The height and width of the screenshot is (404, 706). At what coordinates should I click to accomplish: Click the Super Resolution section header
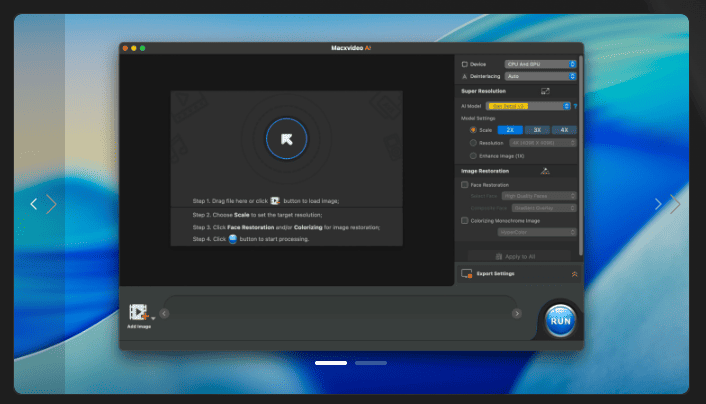coord(483,91)
